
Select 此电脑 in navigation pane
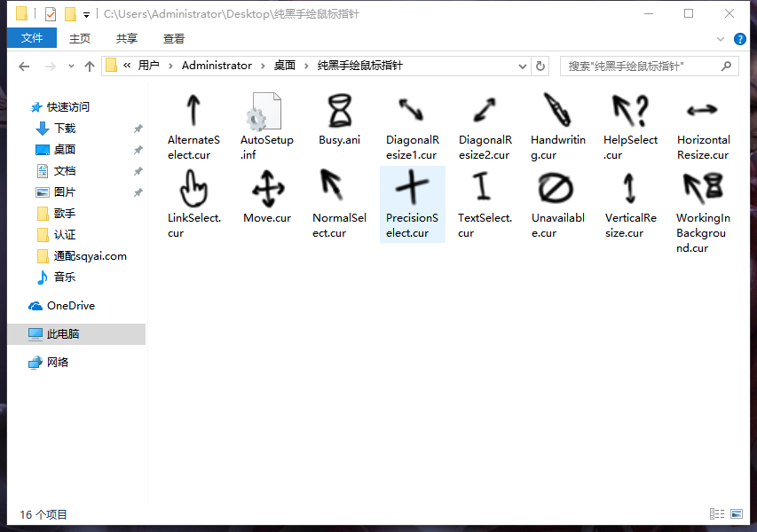[x=76, y=333]
